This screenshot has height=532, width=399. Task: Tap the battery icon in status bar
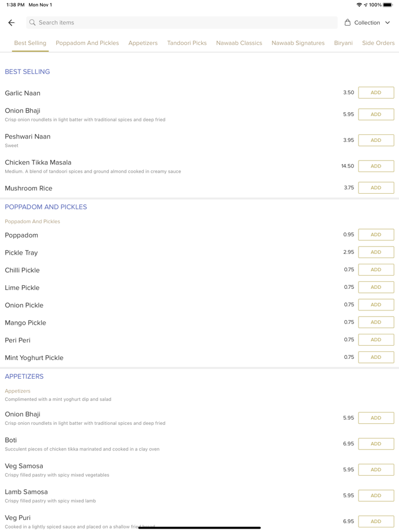[388, 5]
